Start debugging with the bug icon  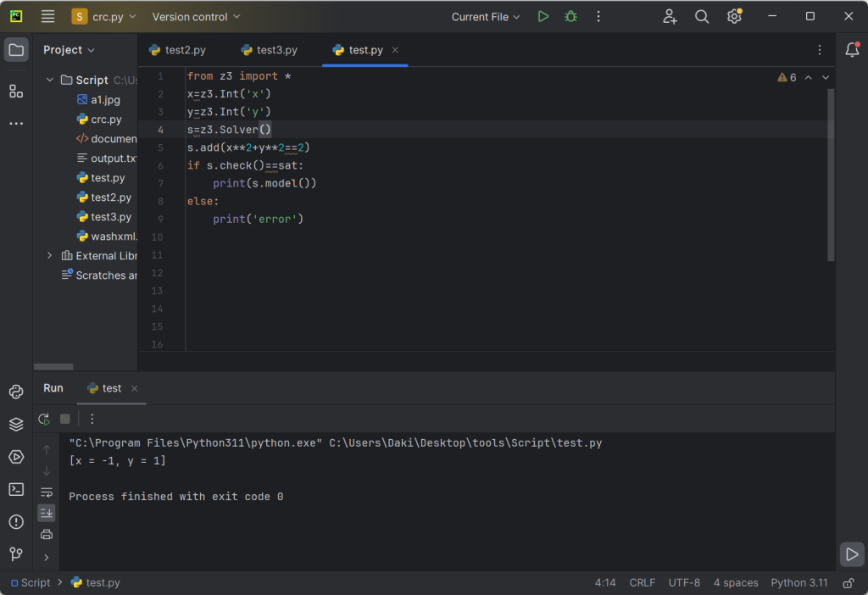click(570, 16)
